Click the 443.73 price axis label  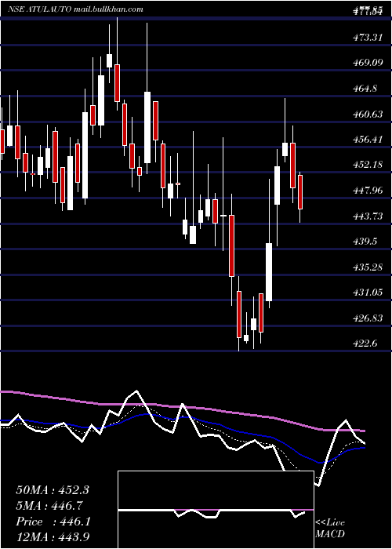coord(368,216)
